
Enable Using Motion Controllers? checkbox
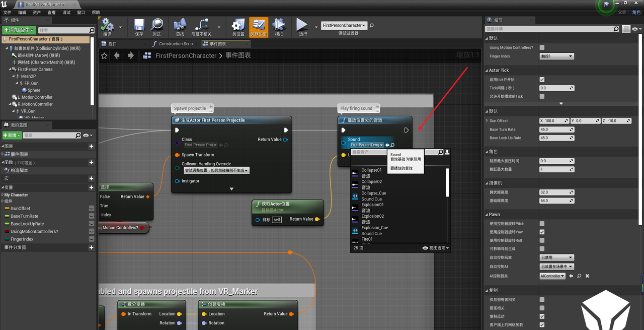[542, 47]
